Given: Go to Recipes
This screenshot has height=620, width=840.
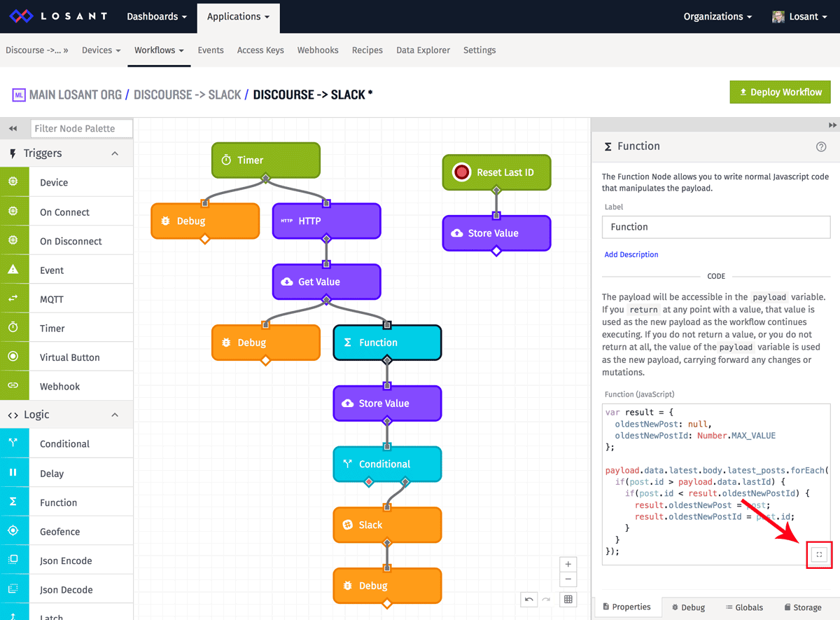Looking at the screenshot, I should pyautogui.click(x=367, y=50).
